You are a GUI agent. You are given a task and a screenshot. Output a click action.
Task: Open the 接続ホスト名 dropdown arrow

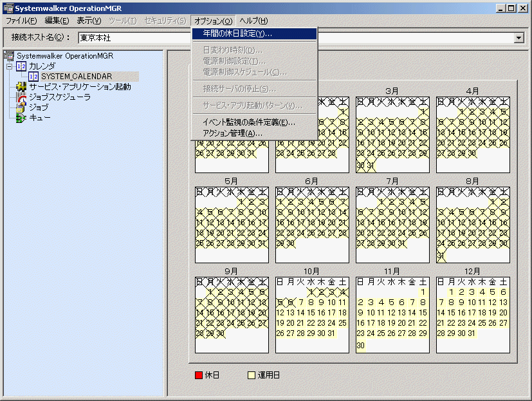(x=518, y=38)
